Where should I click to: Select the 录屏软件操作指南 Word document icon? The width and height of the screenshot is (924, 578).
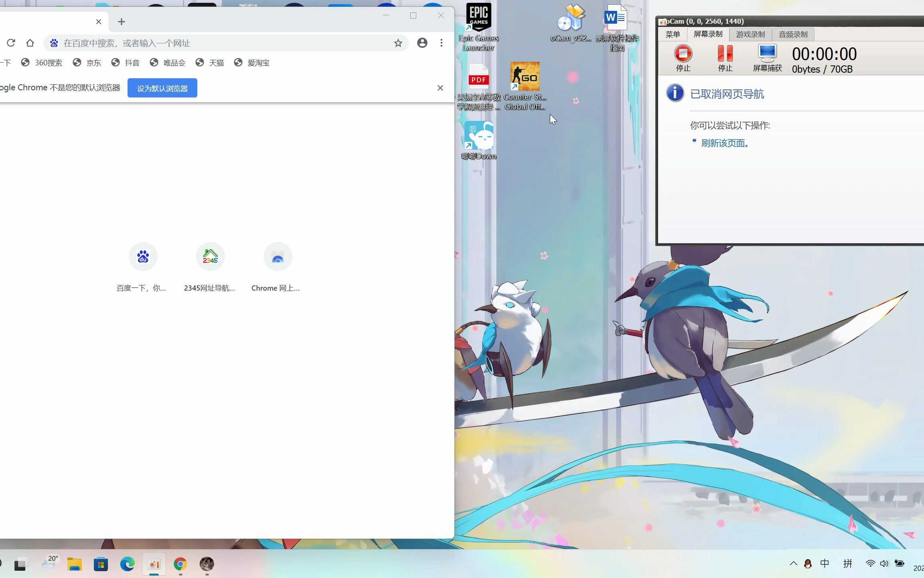[x=617, y=27]
